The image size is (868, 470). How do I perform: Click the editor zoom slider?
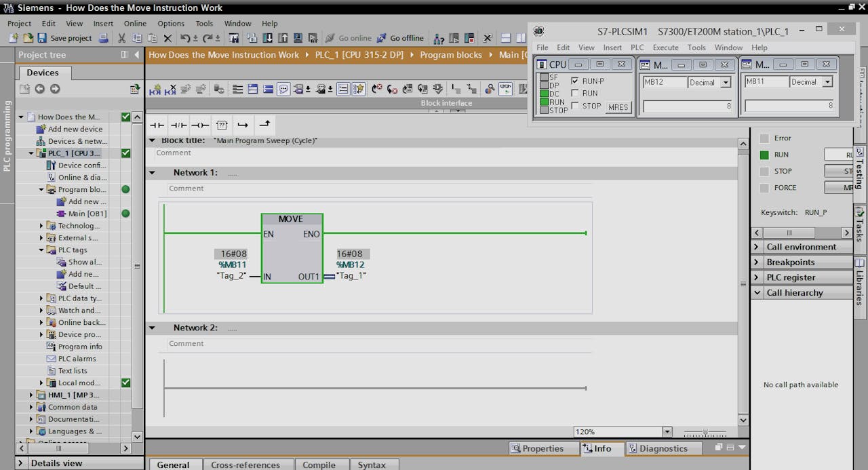pyautogui.click(x=705, y=432)
